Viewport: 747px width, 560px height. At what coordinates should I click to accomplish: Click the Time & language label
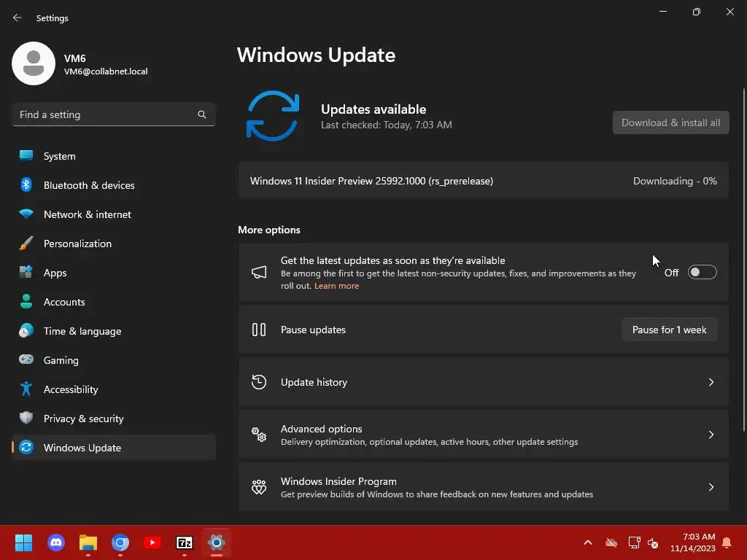(x=82, y=331)
